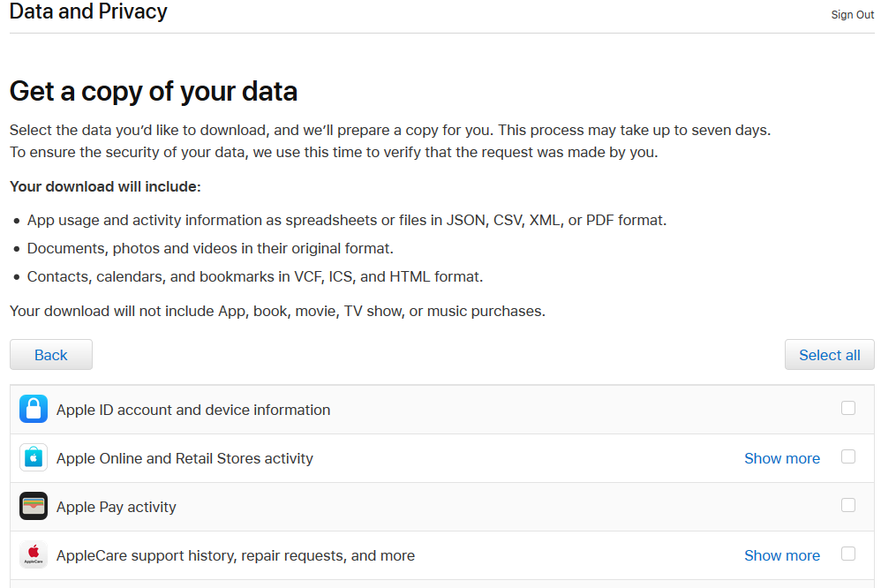Click the Select all button
Viewport: 896px width, 588px height.
pos(829,355)
